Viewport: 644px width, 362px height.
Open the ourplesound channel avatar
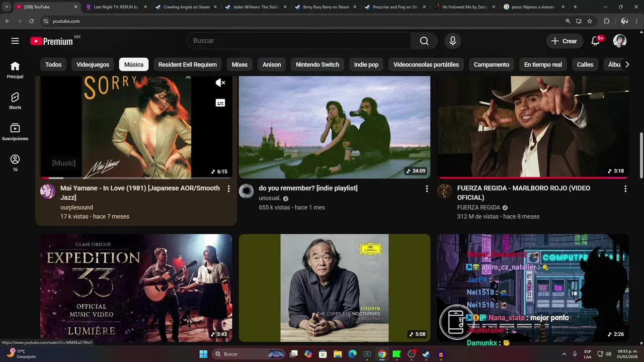click(x=48, y=191)
